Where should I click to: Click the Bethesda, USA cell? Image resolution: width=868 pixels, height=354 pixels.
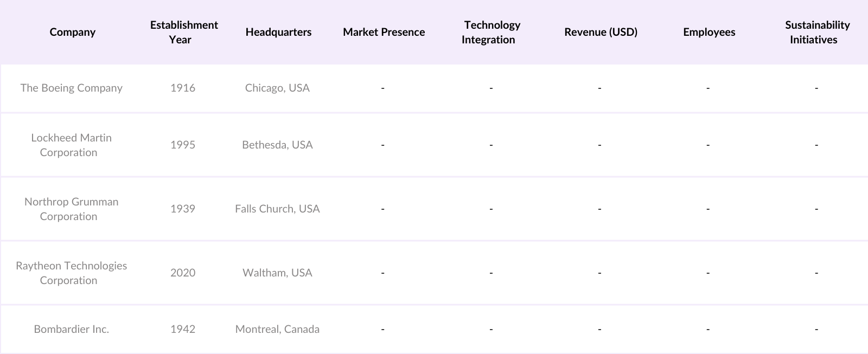pyautogui.click(x=277, y=145)
